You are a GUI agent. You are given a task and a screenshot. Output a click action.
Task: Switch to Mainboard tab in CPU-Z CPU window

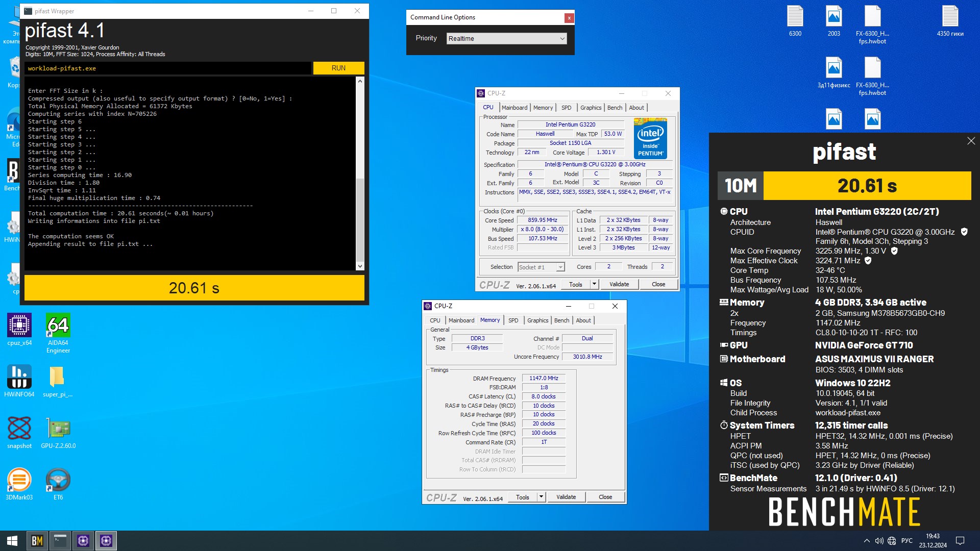click(x=514, y=108)
